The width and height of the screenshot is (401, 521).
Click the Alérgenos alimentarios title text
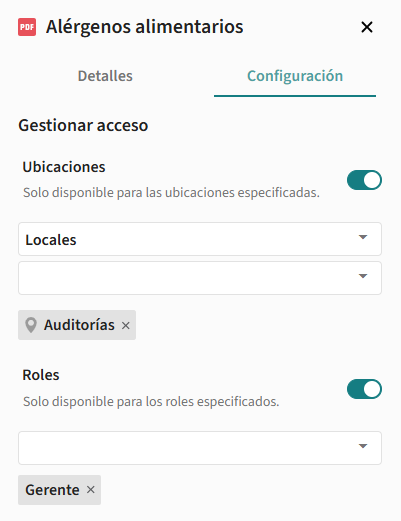[145, 27]
